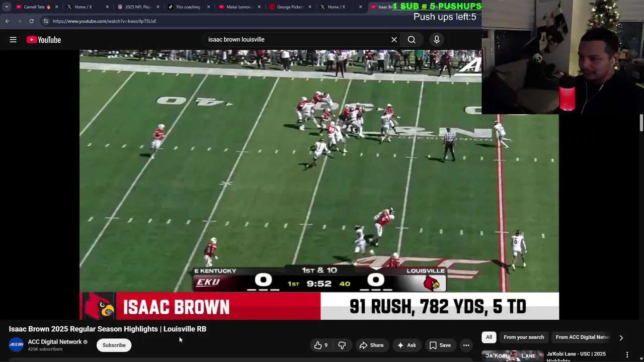
Task: Open the YouTube hamburger guide menu
Action: pyautogui.click(x=13, y=40)
